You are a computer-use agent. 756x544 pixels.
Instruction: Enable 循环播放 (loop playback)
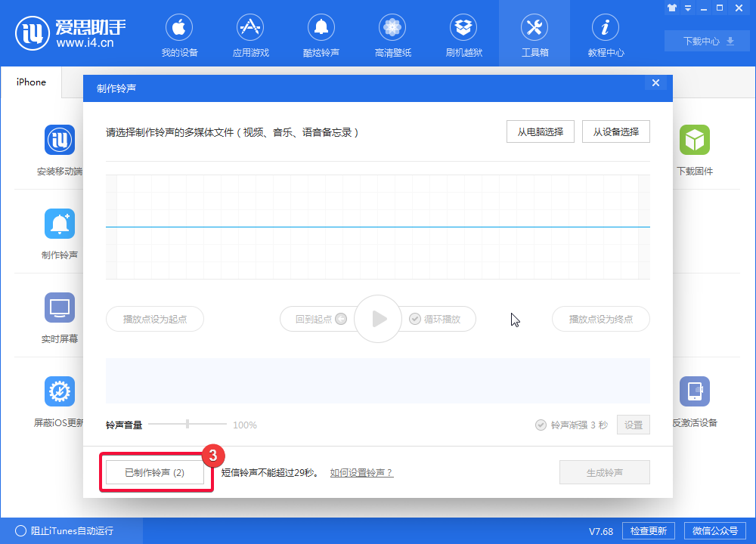coord(438,319)
